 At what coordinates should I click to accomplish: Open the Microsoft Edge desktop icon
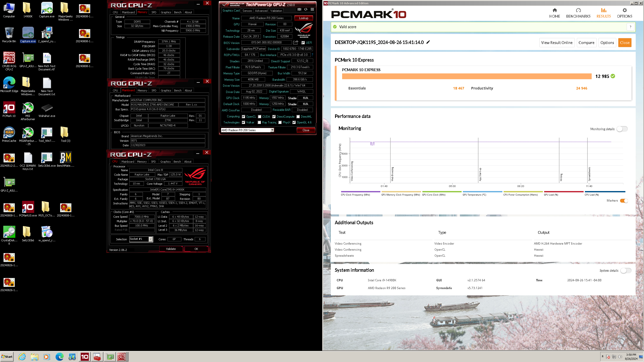pyautogui.click(x=9, y=84)
